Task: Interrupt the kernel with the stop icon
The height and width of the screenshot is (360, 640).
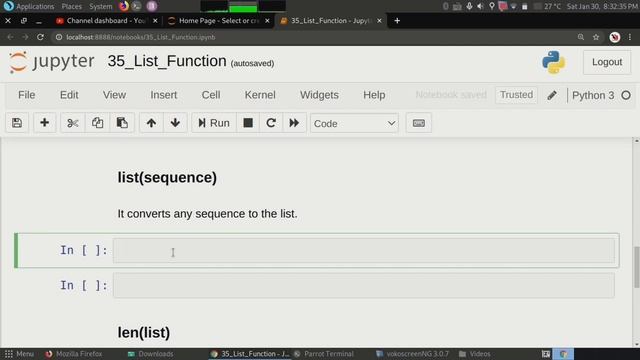Action: coord(248,123)
